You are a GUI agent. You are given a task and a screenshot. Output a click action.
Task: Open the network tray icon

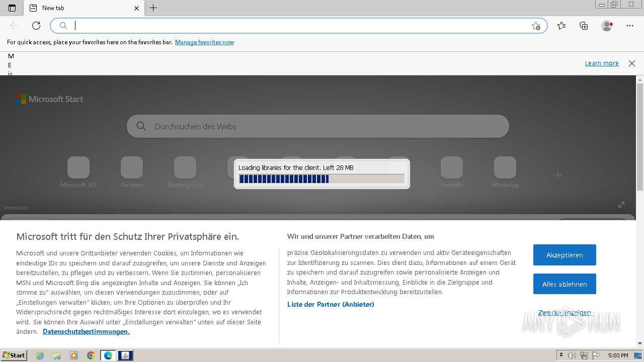584,355
